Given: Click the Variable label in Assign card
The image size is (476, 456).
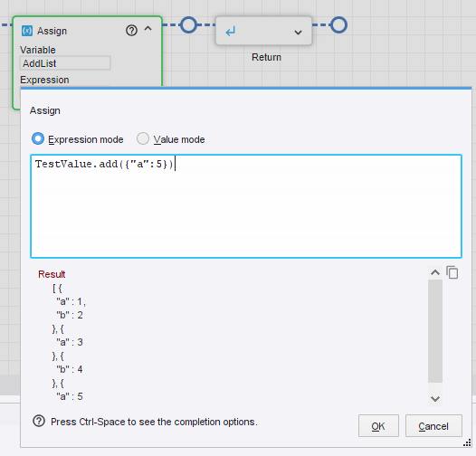Looking at the screenshot, I should [x=38, y=50].
